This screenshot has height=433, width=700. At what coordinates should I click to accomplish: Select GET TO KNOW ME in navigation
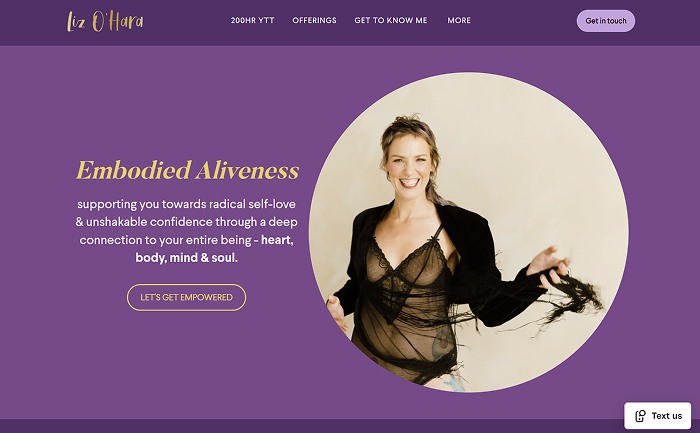[391, 21]
